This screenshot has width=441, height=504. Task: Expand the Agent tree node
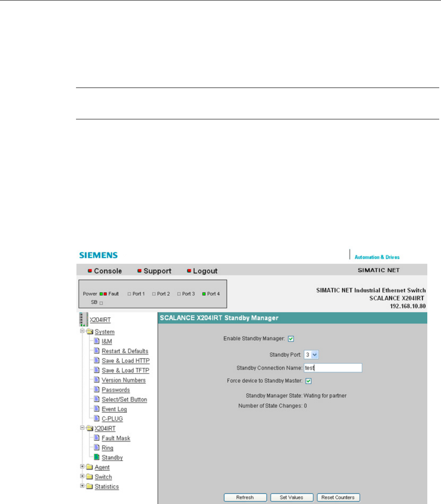(x=82, y=466)
